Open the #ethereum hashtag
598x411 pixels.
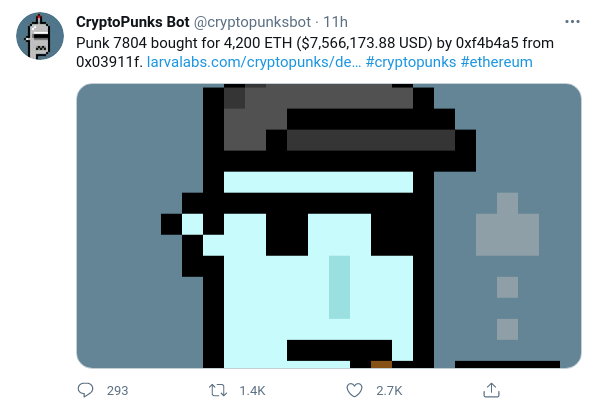click(x=497, y=62)
